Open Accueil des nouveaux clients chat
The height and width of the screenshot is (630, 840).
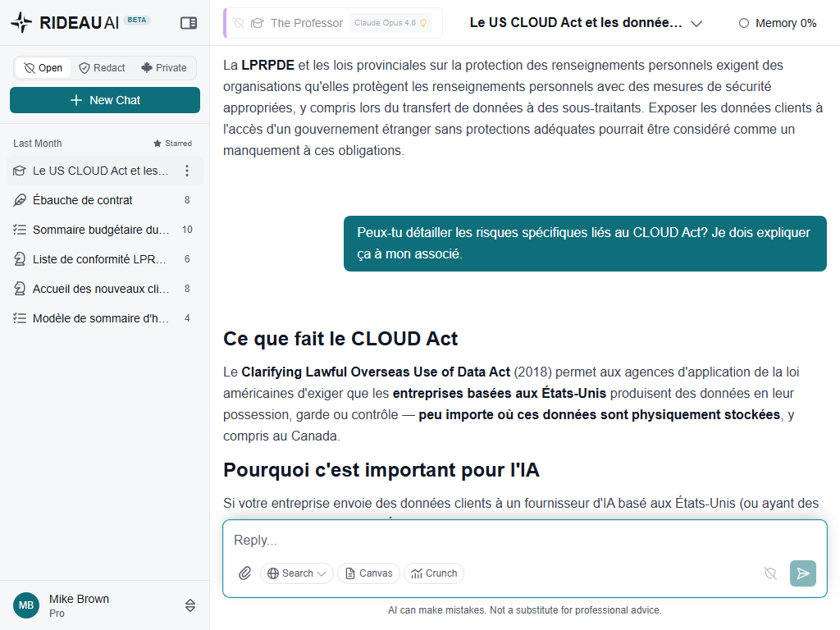click(x=104, y=289)
